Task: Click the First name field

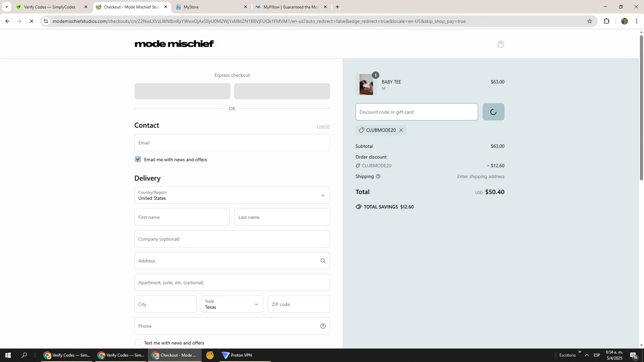Action: (182, 217)
